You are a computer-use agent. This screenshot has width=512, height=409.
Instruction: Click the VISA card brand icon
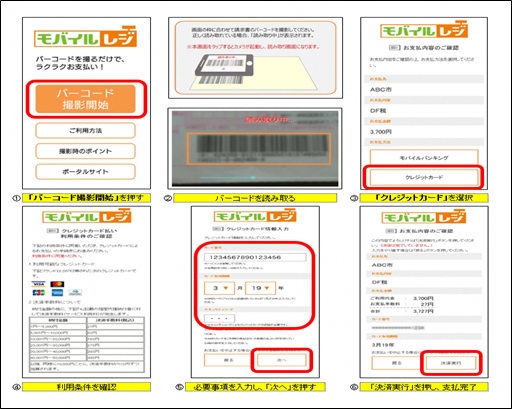38,284
